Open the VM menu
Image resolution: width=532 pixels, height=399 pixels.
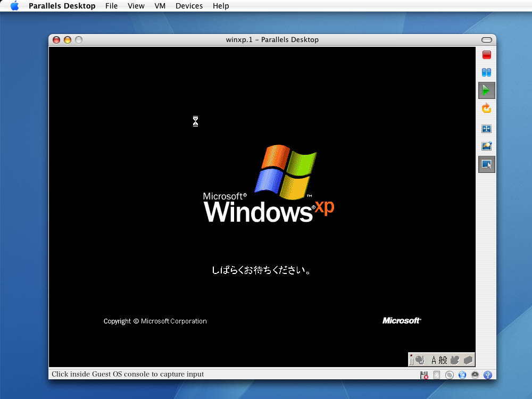click(160, 6)
